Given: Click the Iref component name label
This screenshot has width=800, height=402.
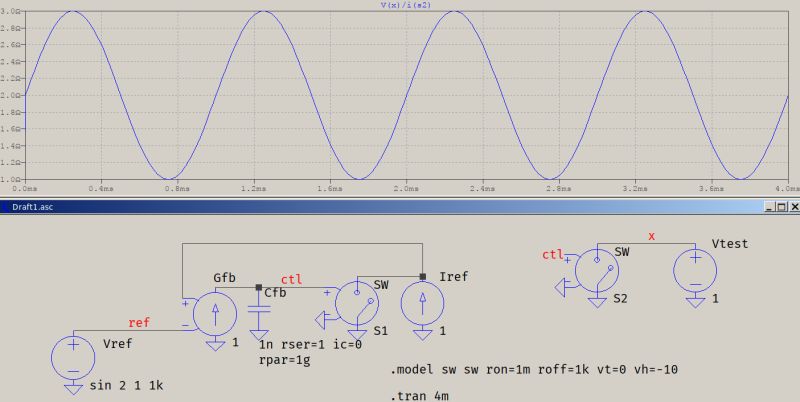Looking at the screenshot, I should coord(454,277).
